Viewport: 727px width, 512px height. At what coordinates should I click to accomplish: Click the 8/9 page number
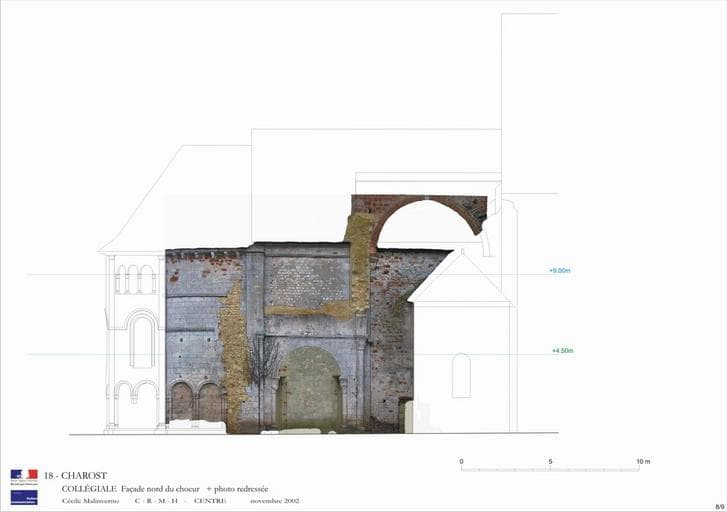tap(719, 506)
